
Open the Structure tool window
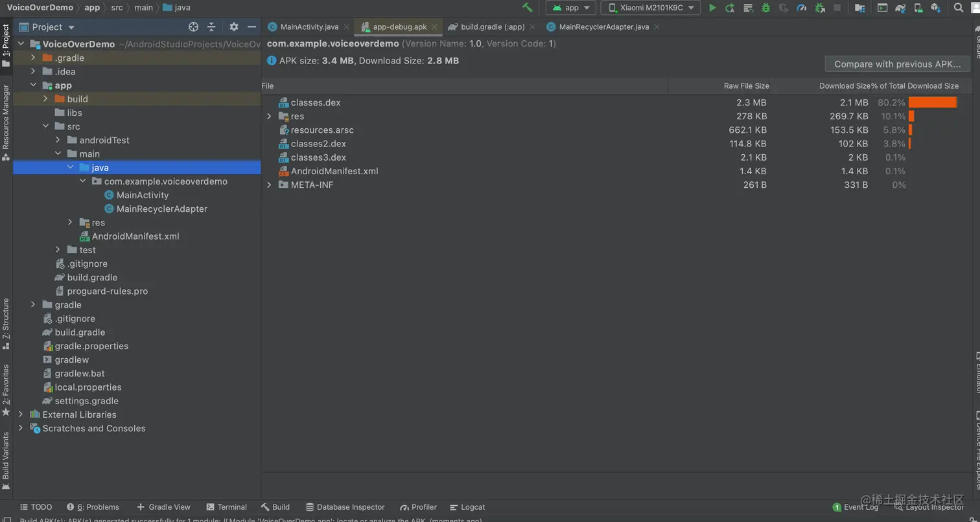6,323
